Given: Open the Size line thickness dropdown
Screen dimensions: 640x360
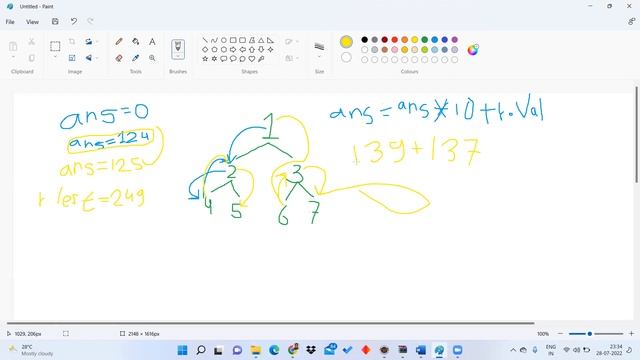Looking at the screenshot, I should pyautogui.click(x=319, y=50).
